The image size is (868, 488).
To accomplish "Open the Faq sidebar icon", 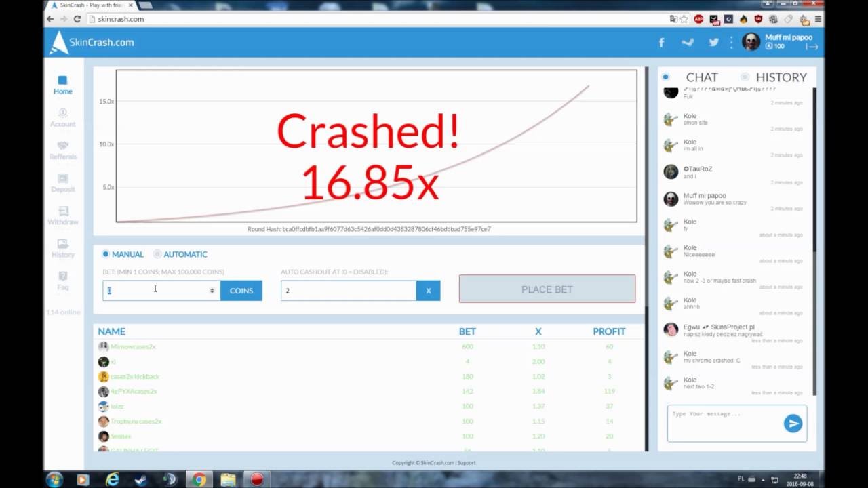I will click(x=62, y=276).
